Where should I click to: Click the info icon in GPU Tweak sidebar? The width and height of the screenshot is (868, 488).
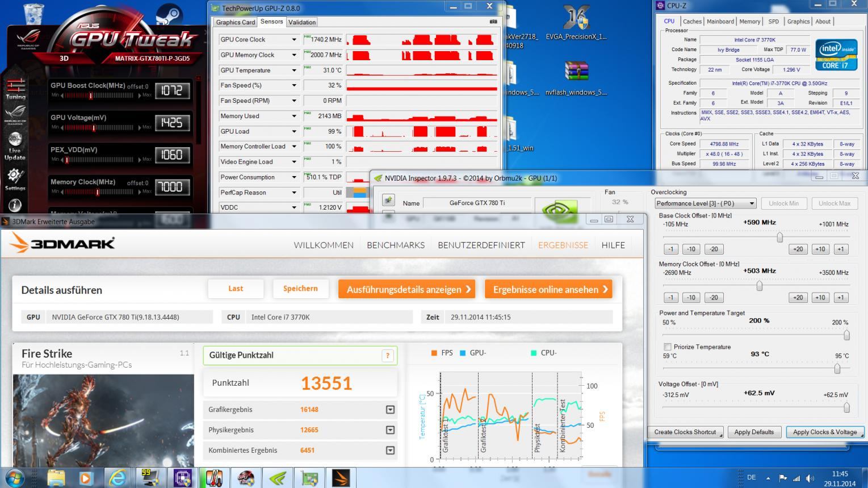coord(15,205)
